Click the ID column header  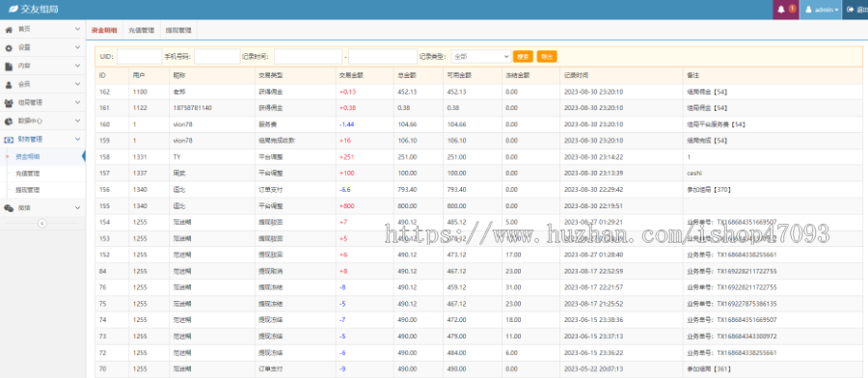(102, 75)
